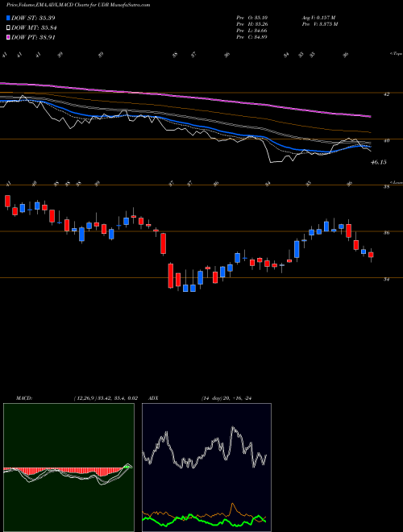Click the Pre V previous volume value
Screen dimensions: 403x532
pyautogui.click(x=319, y=24)
